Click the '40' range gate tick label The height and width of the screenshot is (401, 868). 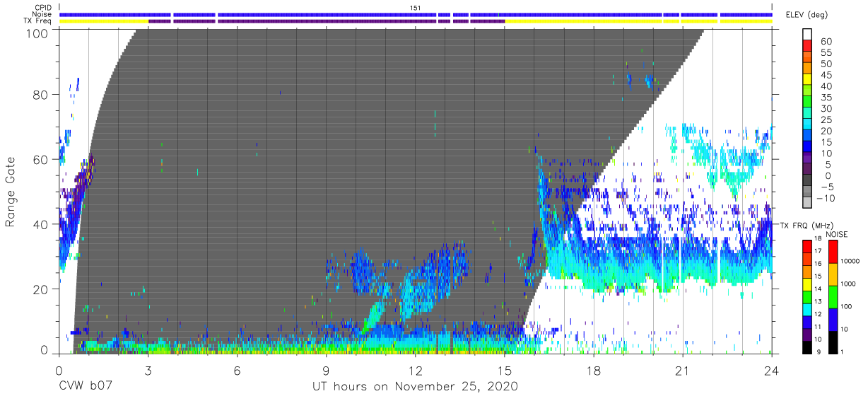pyautogui.click(x=42, y=224)
